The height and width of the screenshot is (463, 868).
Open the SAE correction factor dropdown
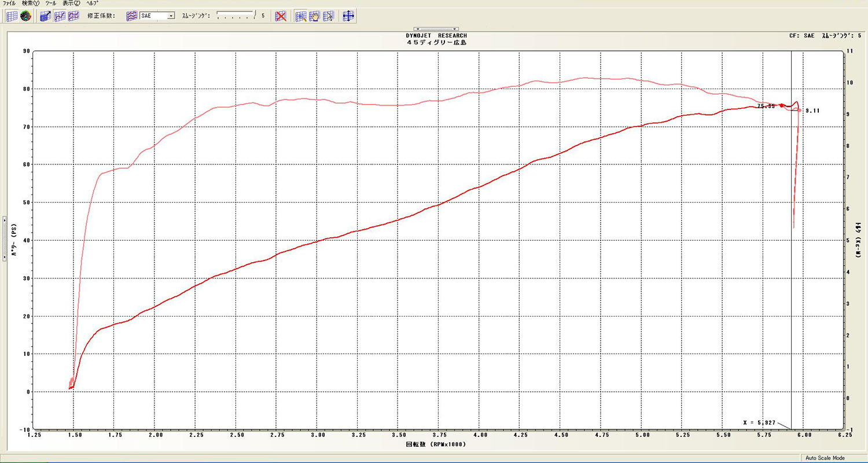(x=171, y=16)
